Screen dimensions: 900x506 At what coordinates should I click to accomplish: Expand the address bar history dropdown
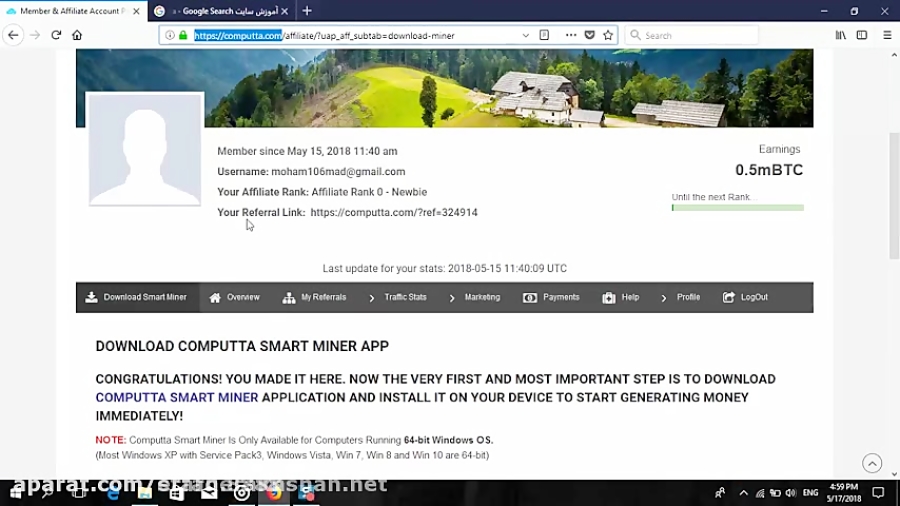coord(525,36)
